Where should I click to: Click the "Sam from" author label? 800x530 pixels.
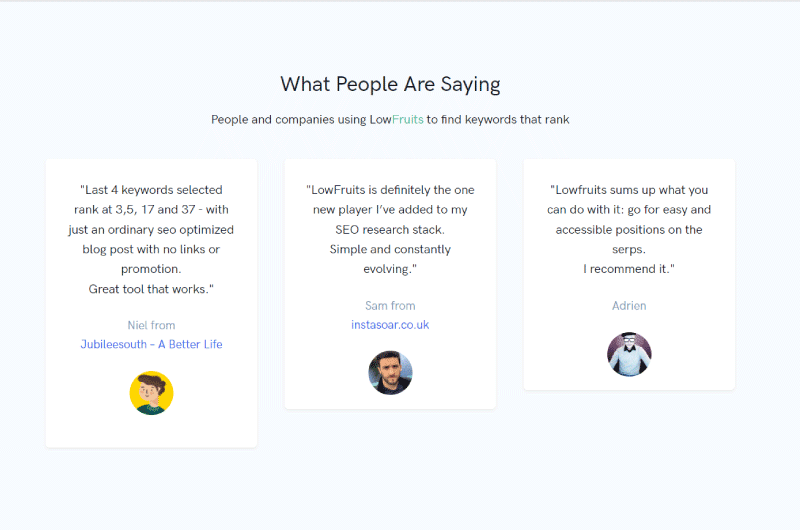click(390, 306)
